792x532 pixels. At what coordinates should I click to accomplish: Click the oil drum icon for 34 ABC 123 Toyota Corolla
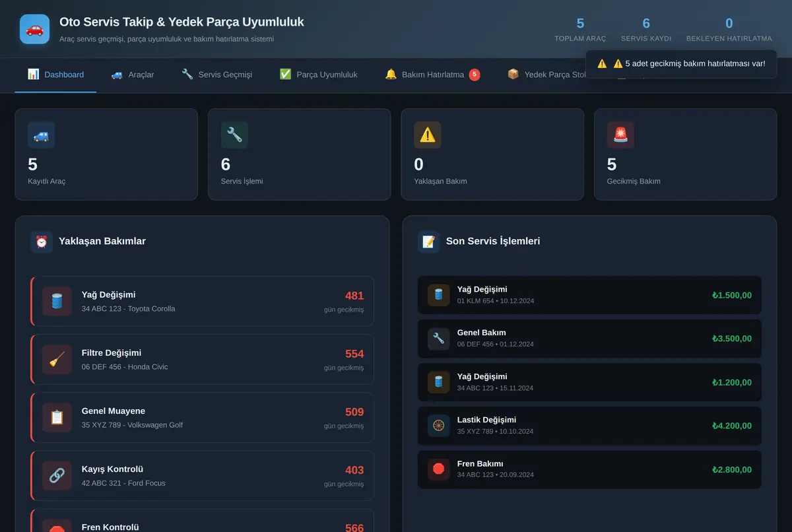coord(57,301)
